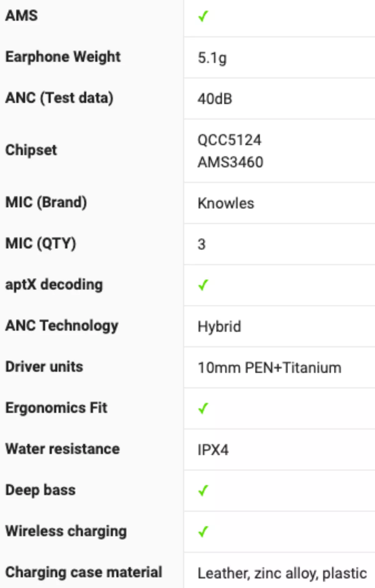375x588 pixels.
Task: Click the Ergonomics Fit green checkmark
Action: (x=203, y=408)
